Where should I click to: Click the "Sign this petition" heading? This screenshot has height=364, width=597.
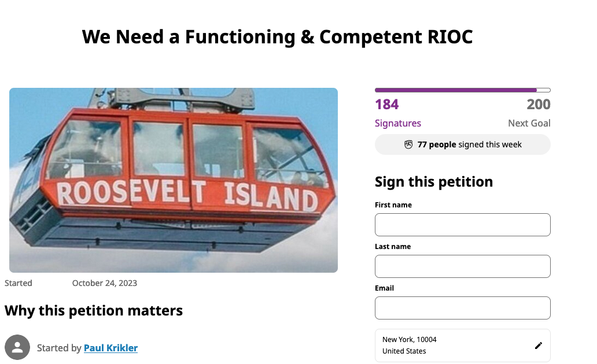coord(434,181)
